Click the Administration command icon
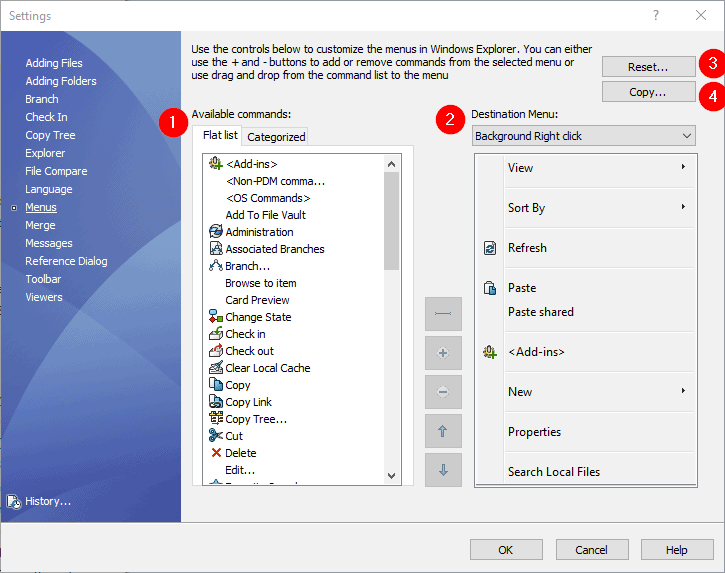The height and width of the screenshot is (573, 725). pyautogui.click(x=216, y=231)
